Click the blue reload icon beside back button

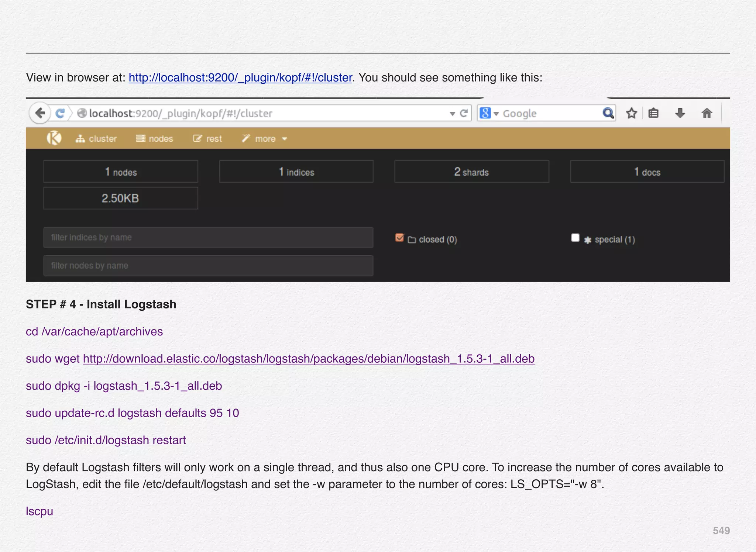(x=60, y=113)
